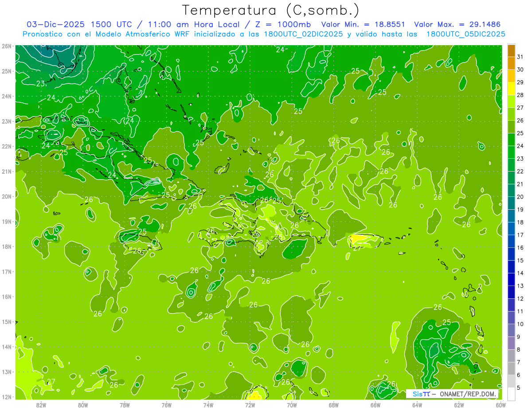
Task: Click the white swatch below colorbar label 5
Action: (x=512, y=394)
